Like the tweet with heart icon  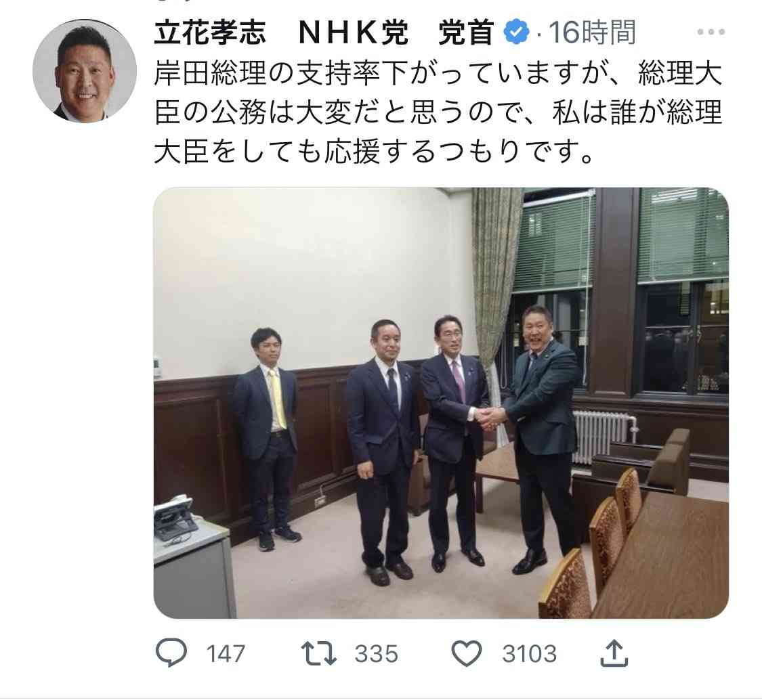[467, 653]
